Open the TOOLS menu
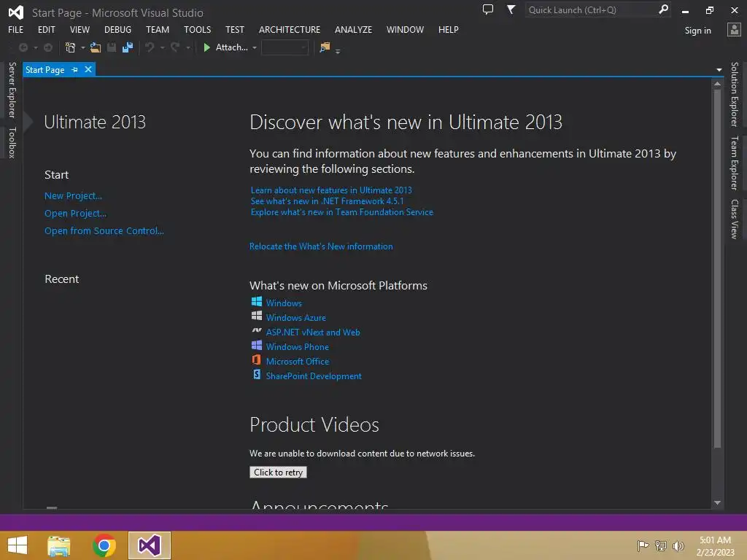Screen dimensions: 747x560 click(x=197, y=29)
